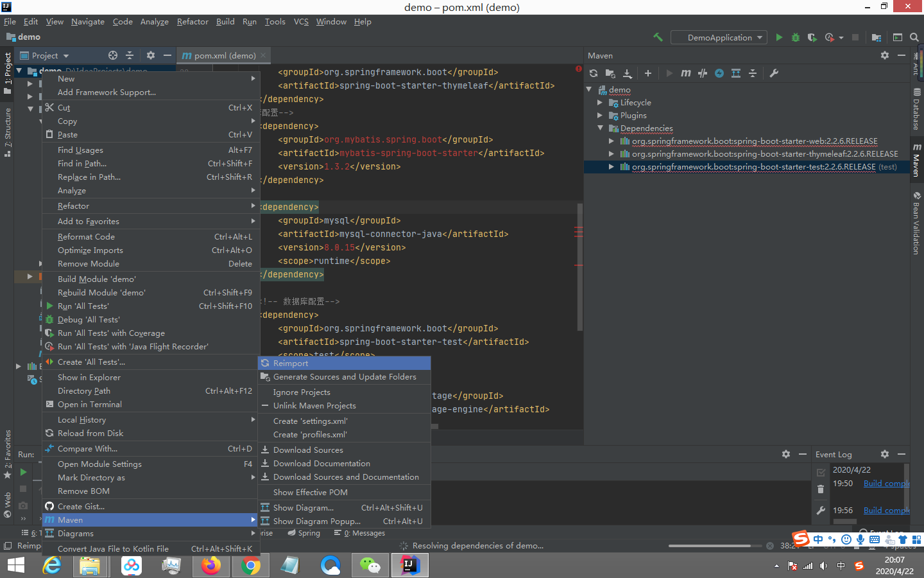The height and width of the screenshot is (578, 924).
Task: Hide Maven panel with minus icon
Action: coord(902,55)
